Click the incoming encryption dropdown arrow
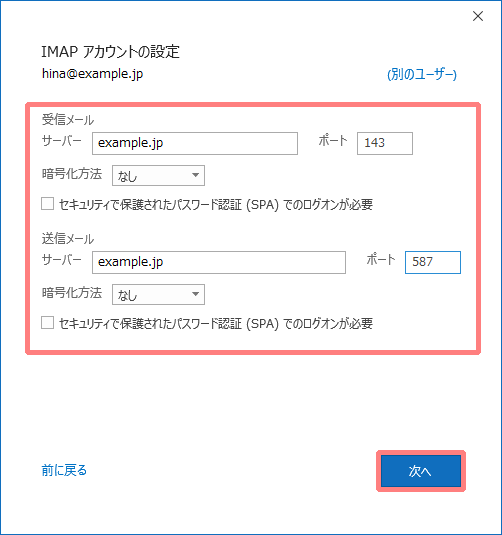Image resolution: width=502 pixels, height=535 pixels. pyautogui.click(x=196, y=175)
